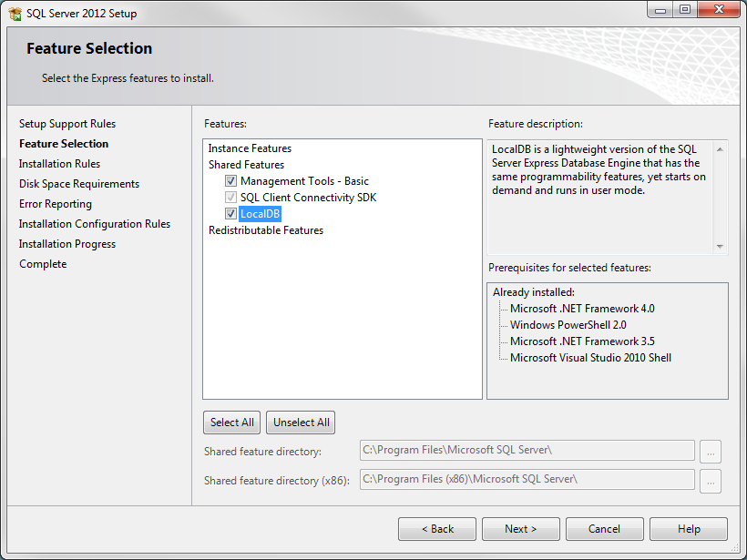Close the SQL Server 2012 Setup window
Screen dimensions: 747x560
(x=719, y=10)
